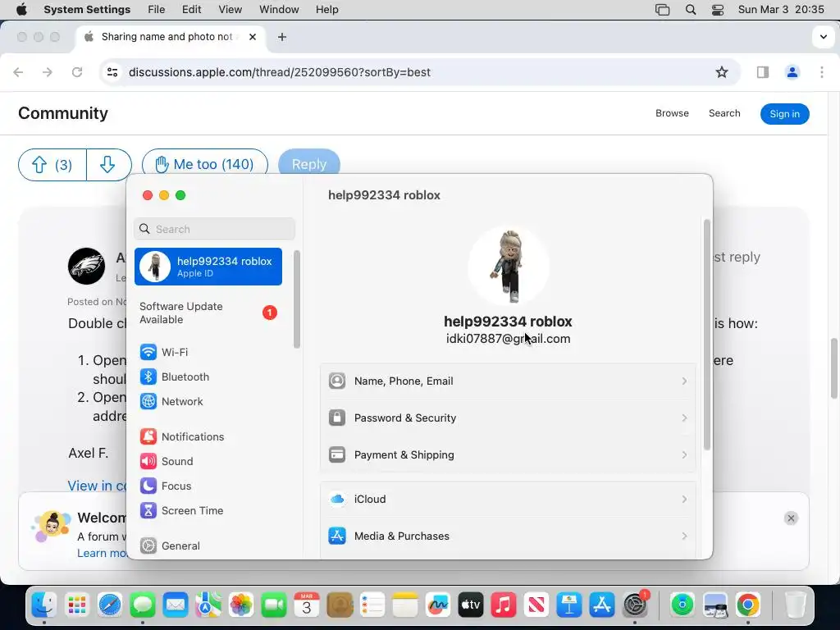840x630 pixels.
Task: Open the File menu
Action: click(x=157, y=10)
